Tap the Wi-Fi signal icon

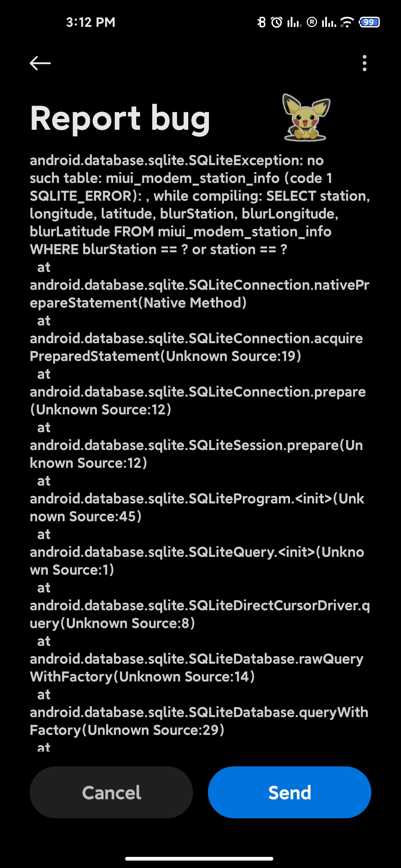347,22
